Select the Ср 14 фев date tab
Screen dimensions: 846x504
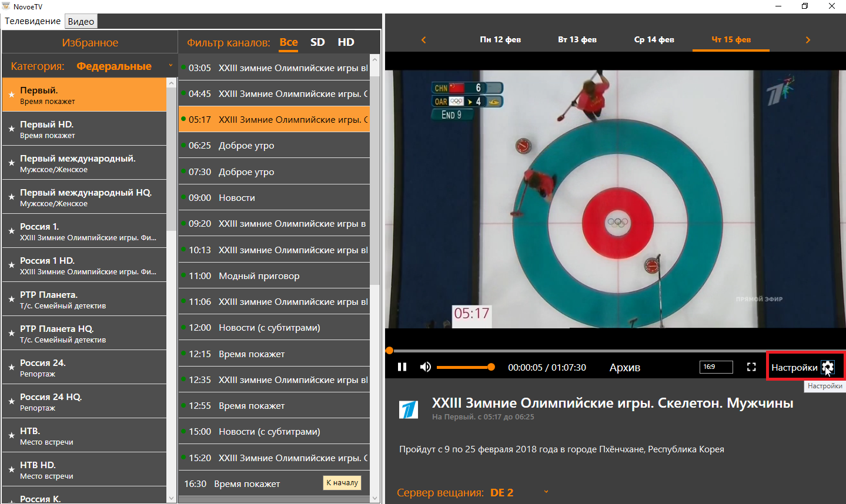pyautogui.click(x=654, y=39)
